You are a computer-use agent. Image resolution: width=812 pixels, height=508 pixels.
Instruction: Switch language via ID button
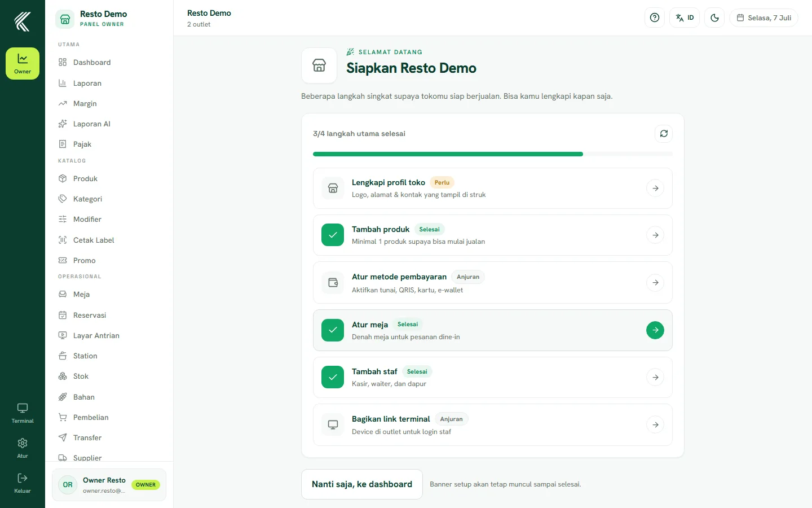tap(685, 17)
